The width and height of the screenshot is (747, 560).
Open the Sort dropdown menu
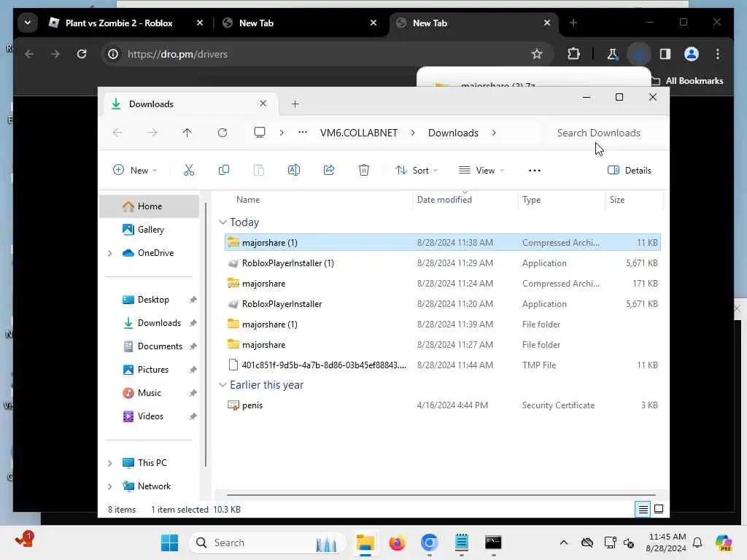pos(417,170)
